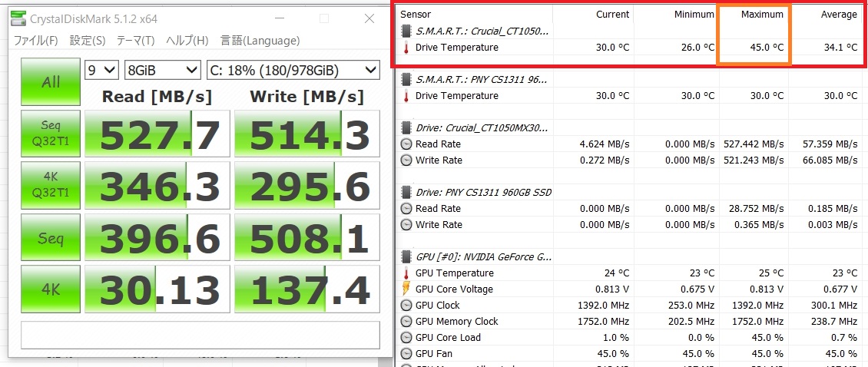The height and width of the screenshot is (367, 868).
Task: Click the PNY S.M.A.R.T. chip icon
Action: tap(406, 80)
